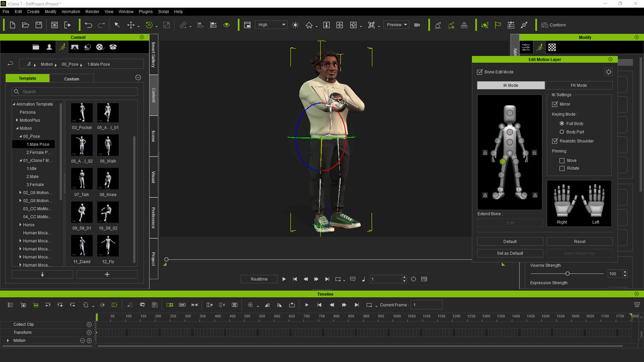Select 2.Female P... in the content tree
Image resolution: width=644 pixels, height=362 pixels.
click(x=39, y=152)
